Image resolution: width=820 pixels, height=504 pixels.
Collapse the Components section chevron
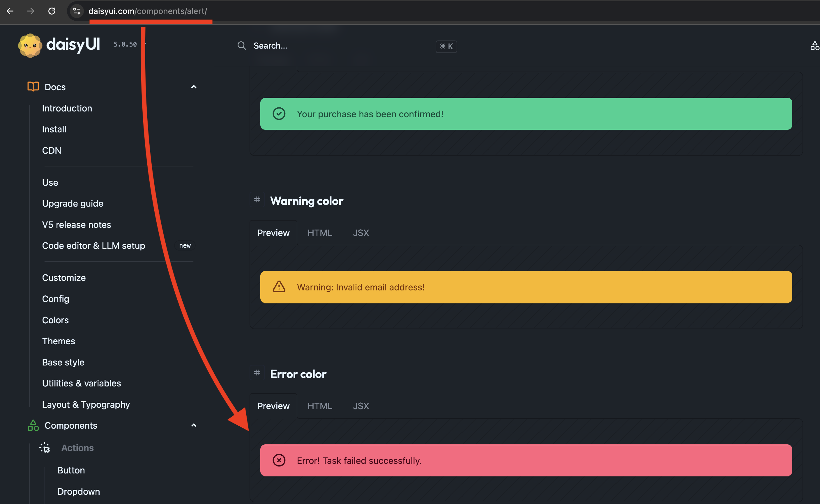[x=193, y=425]
